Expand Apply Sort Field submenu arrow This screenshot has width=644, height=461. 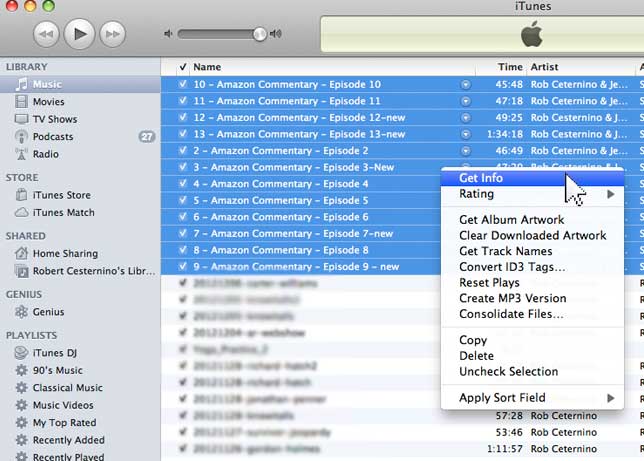pyautogui.click(x=611, y=398)
